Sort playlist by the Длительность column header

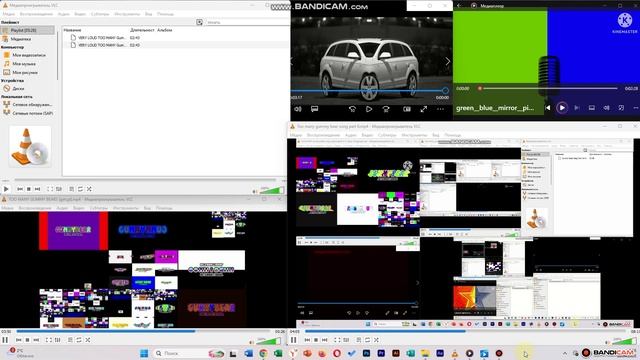[x=142, y=30]
